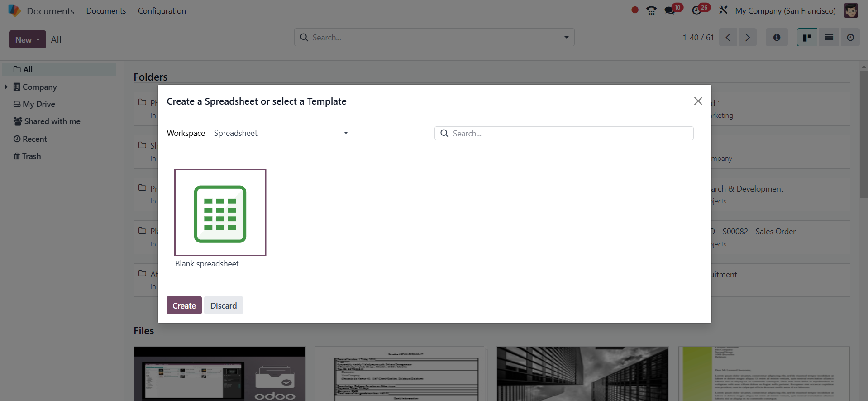Image resolution: width=868 pixels, height=401 pixels.
Task: Focus the main documents search field
Action: (x=426, y=38)
